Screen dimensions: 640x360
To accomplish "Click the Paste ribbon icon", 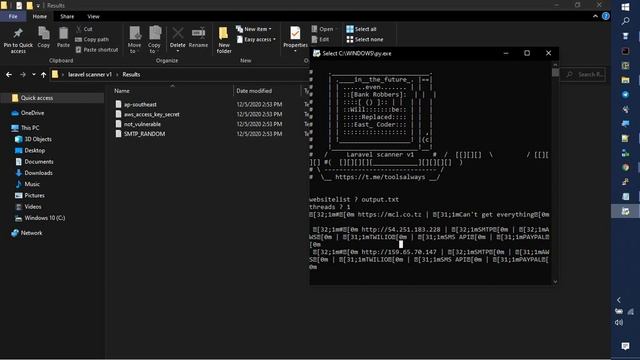I will click(x=63, y=38).
